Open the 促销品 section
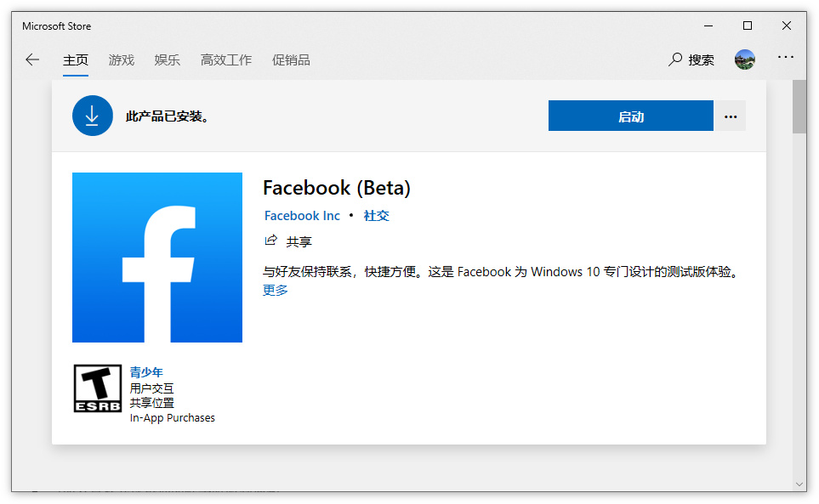 pyautogui.click(x=291, y=59)
